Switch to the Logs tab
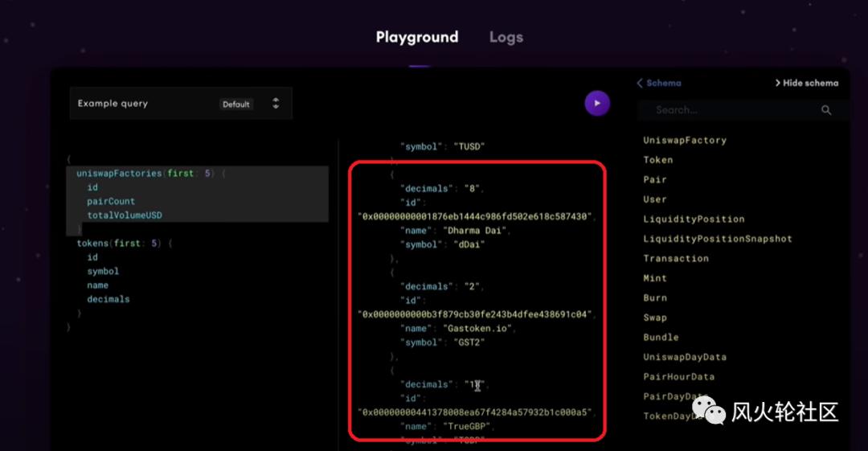Viewport: 868px width, 451px height. pyautogui.click(x=506, y=37)
